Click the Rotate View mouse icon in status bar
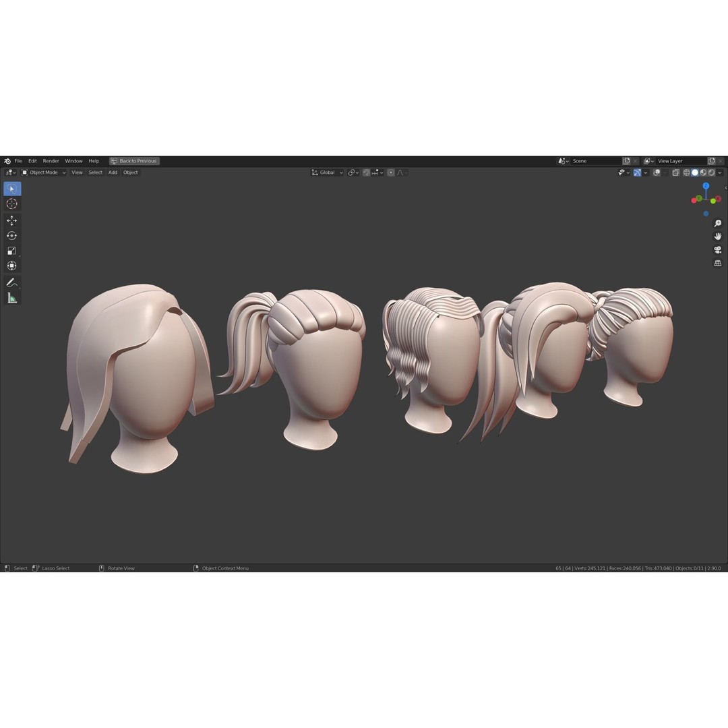 [x=102, y=568]
